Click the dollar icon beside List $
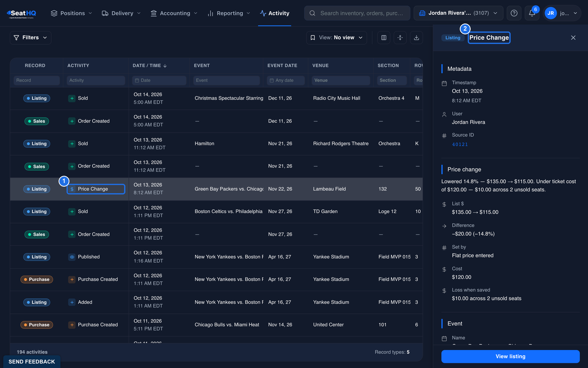This screenshot has height=368, width=588. click(x=444, y=204)
